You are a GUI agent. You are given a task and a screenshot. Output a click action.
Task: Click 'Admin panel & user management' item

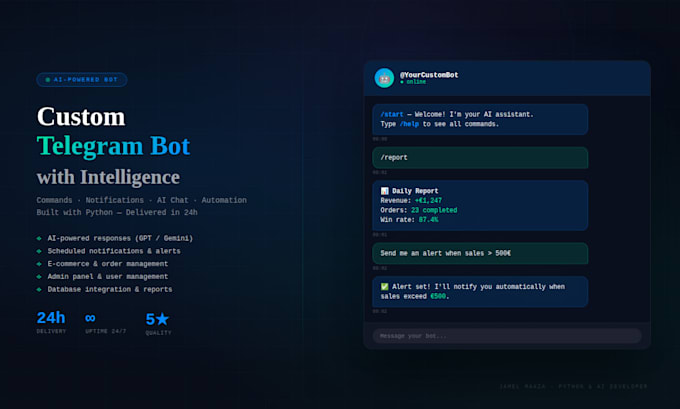108,276
